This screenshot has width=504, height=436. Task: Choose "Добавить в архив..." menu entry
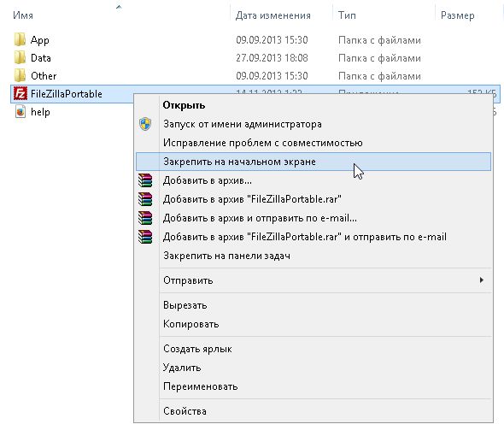314,180
